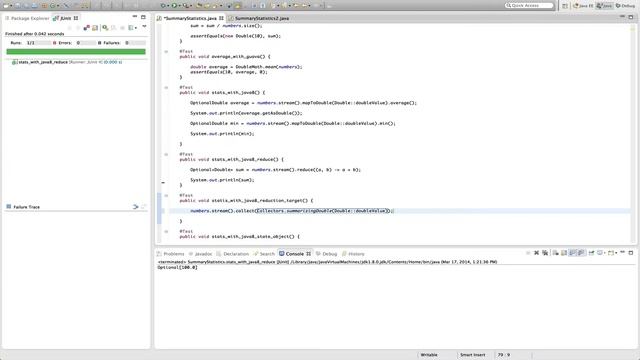
Task: Switch to the Search tab
Action: pyautogui.click(x=264, y=254)
